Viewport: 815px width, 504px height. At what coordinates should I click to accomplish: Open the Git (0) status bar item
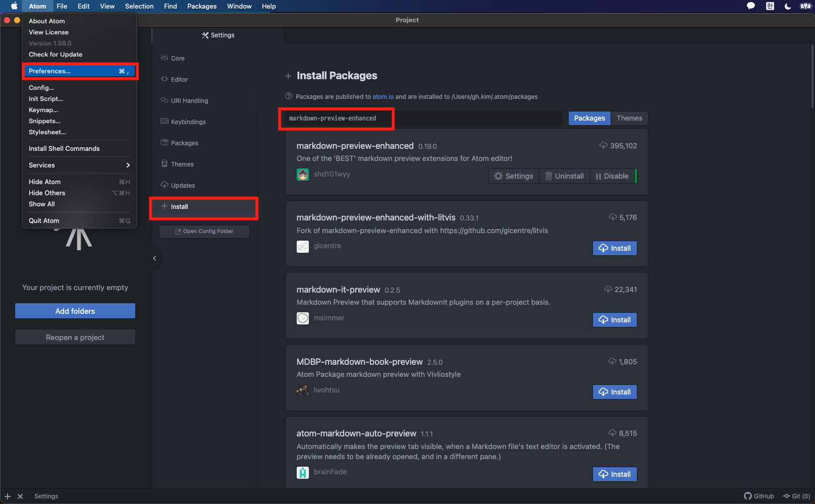click(796, 496)
